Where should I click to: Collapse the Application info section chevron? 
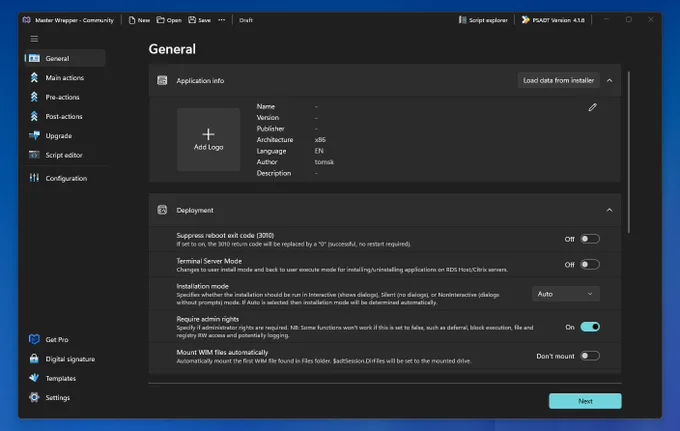[x=609, y=81]
